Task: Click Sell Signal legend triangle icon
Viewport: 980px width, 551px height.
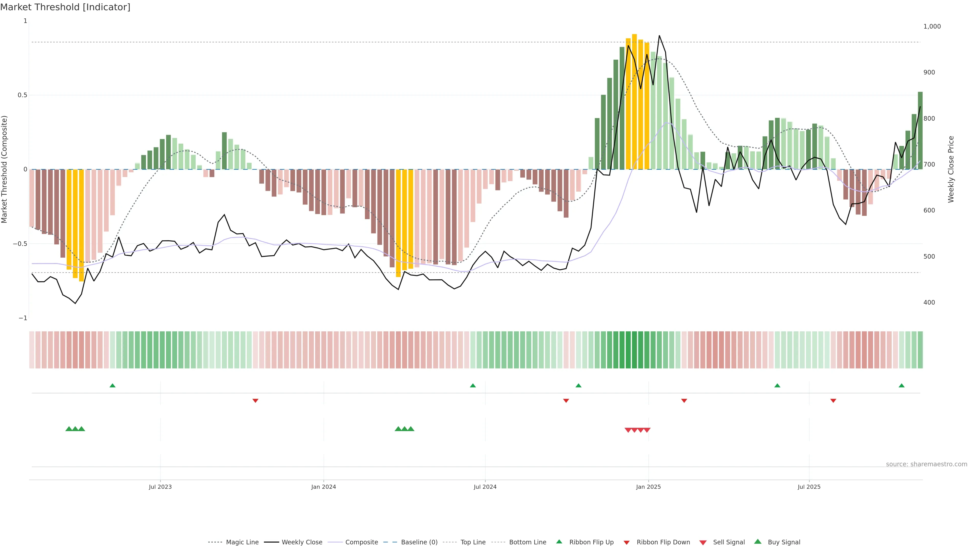Action: pos(703,543)
